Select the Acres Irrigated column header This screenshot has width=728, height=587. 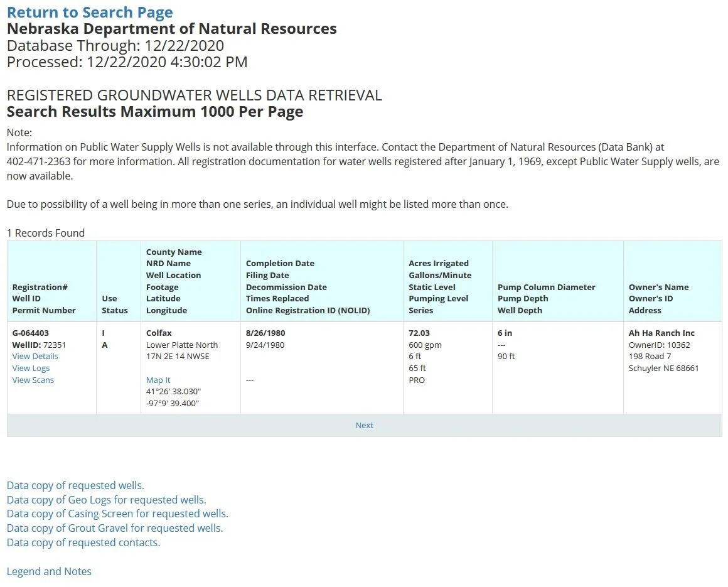[x=439, y=263]
